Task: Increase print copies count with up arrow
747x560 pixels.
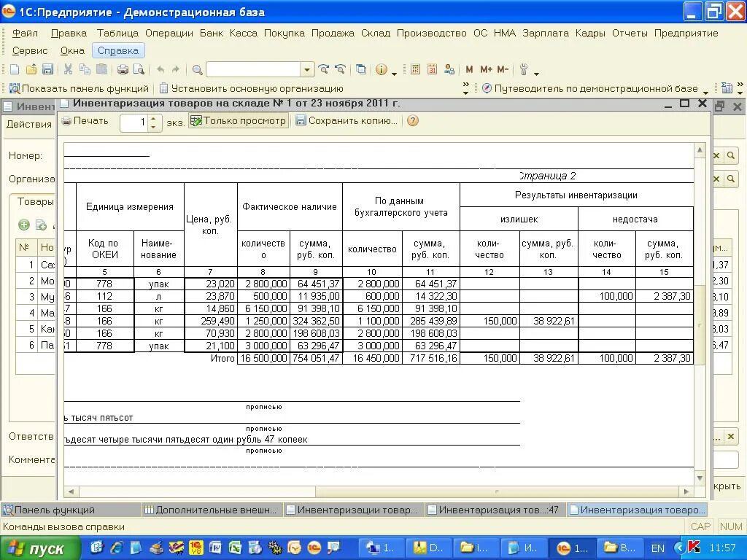Action: 153,117
